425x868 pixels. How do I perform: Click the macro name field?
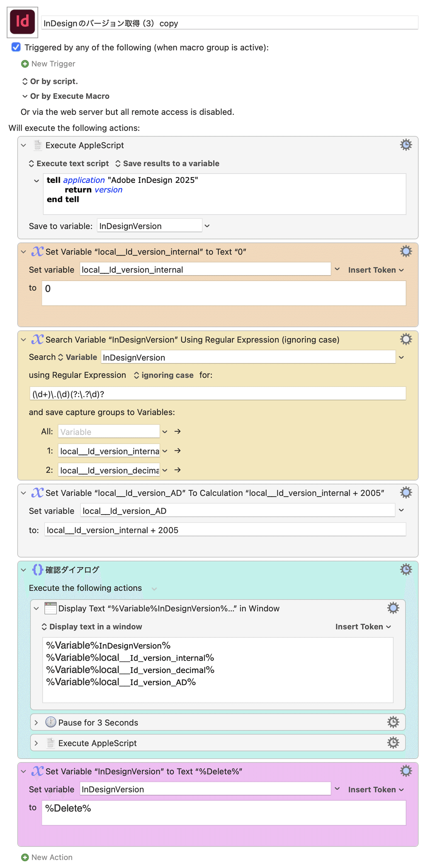[x=229, y=23]
